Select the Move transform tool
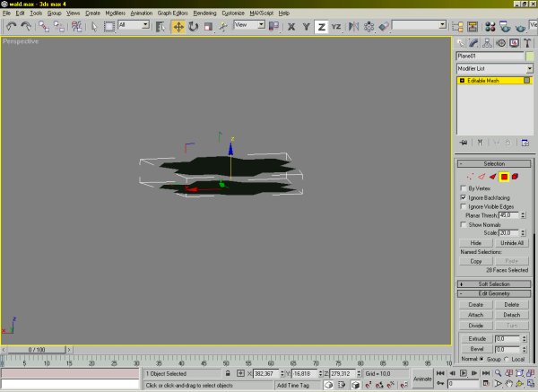The width and height of the screenshot is (538, 392). click(178, 27)
